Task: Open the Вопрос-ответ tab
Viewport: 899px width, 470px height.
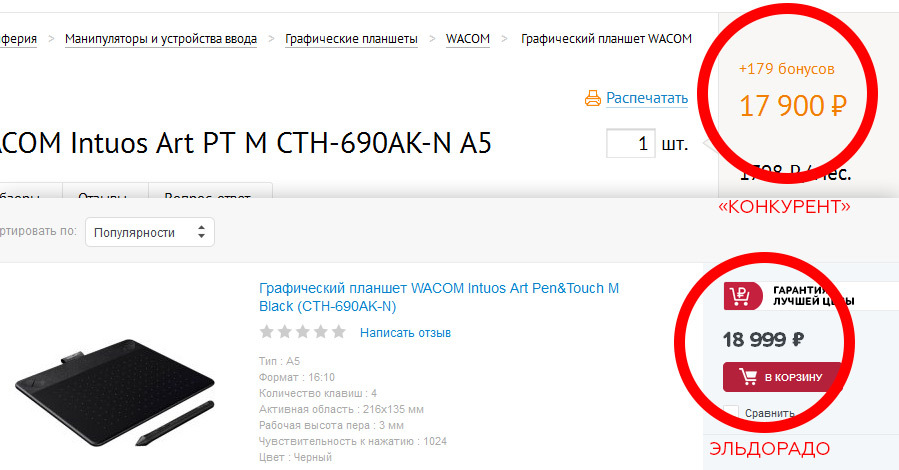Action: coord(210,191)
